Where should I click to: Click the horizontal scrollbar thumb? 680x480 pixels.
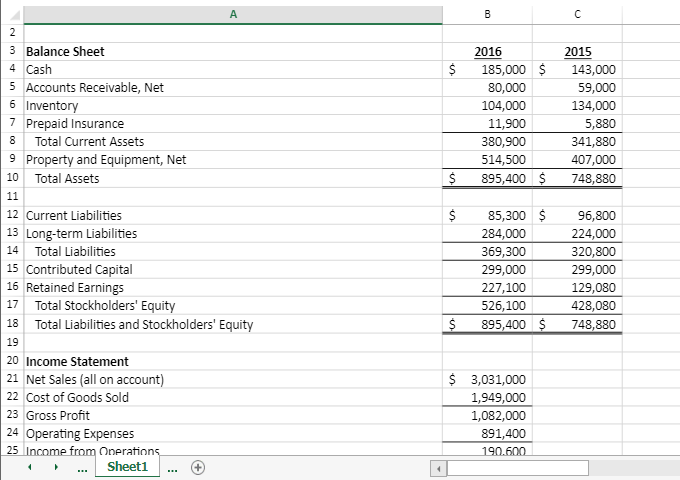(518, 468)
